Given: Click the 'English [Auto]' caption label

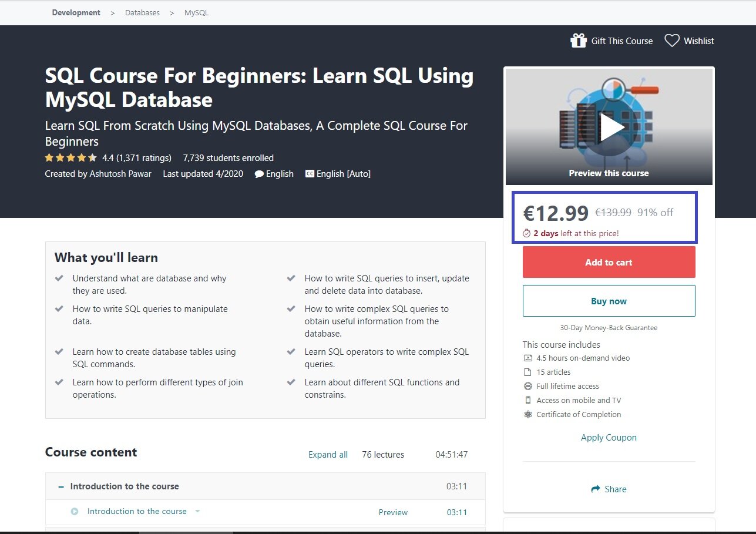Looking at the screenshot, I should click(344, 174).
